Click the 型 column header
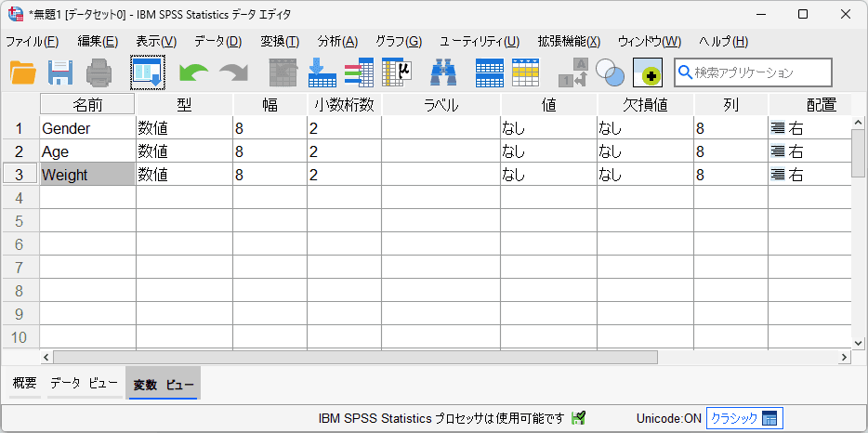 (x=184, y=104)
